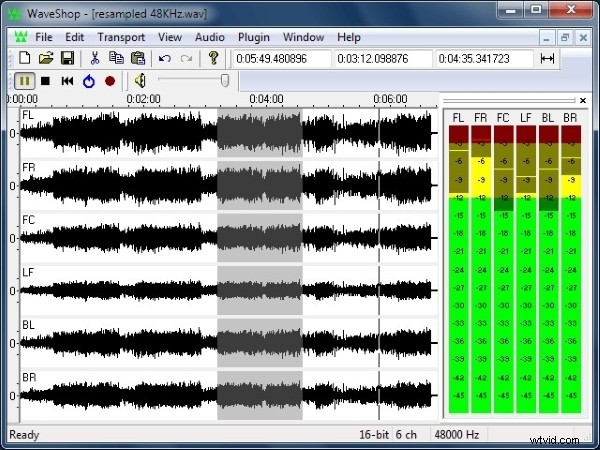
Task: Open a file using folder icon
Action: [46, 58]
